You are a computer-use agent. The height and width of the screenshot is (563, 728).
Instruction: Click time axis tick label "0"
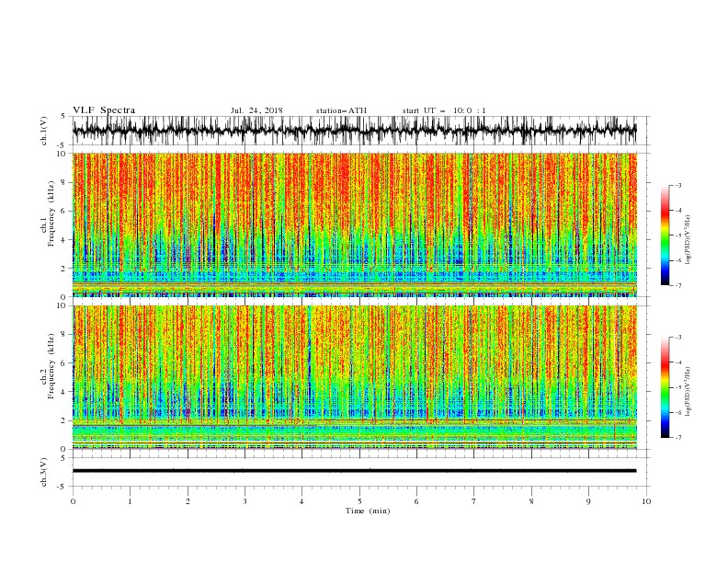(73, 501)
